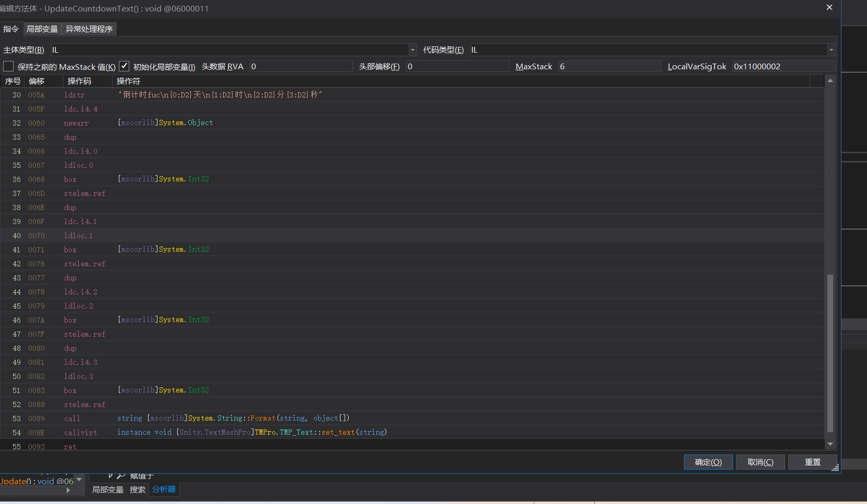Viewport: 867px width, 504px height.
Task: Select the stelem.ref opcode in row 37
Action: [x=85, y=193]
